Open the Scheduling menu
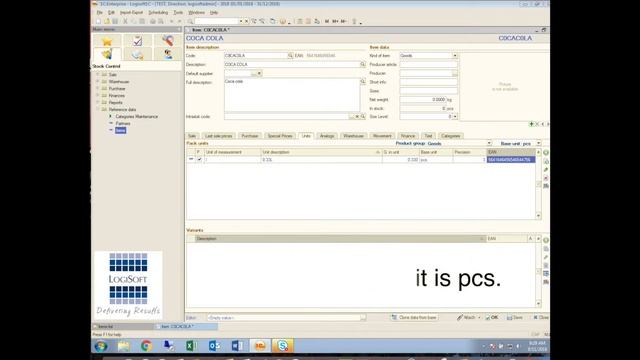This screenshot has width=640, height=360. coord(158,13)
